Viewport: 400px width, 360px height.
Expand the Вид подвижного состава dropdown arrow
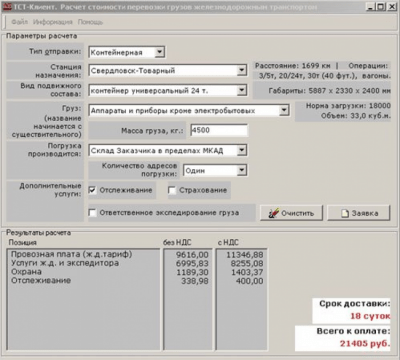(x=242, y=90)
